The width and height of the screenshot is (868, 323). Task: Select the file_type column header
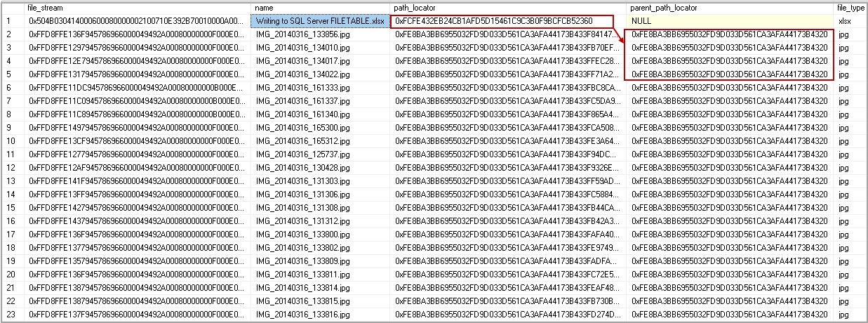850,8
